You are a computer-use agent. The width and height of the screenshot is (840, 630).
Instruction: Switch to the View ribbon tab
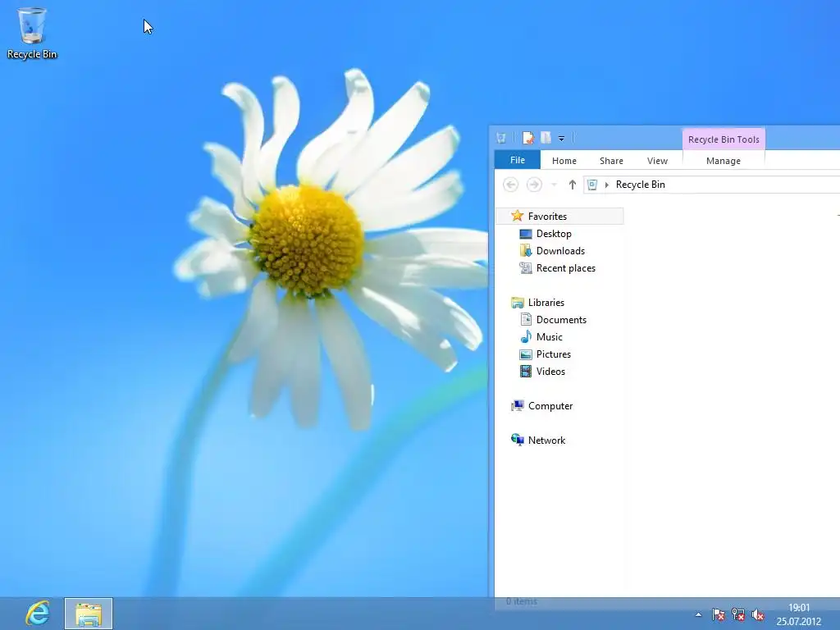657,161
